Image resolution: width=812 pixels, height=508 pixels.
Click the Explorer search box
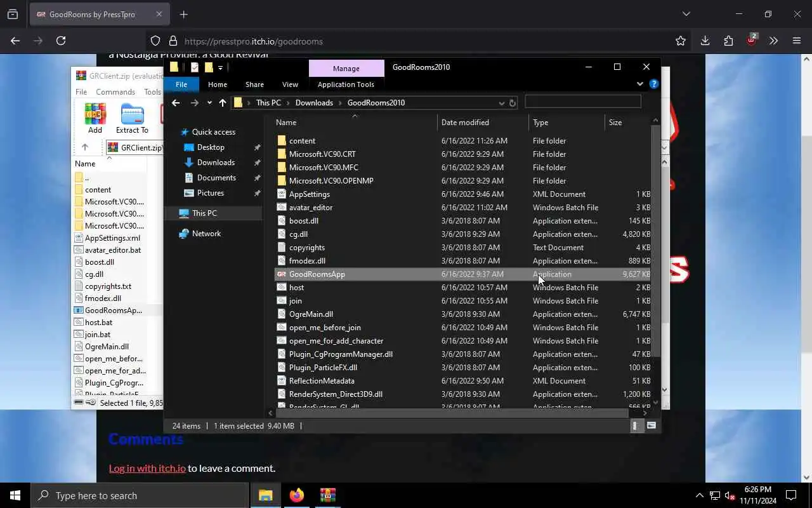(583, 102)
